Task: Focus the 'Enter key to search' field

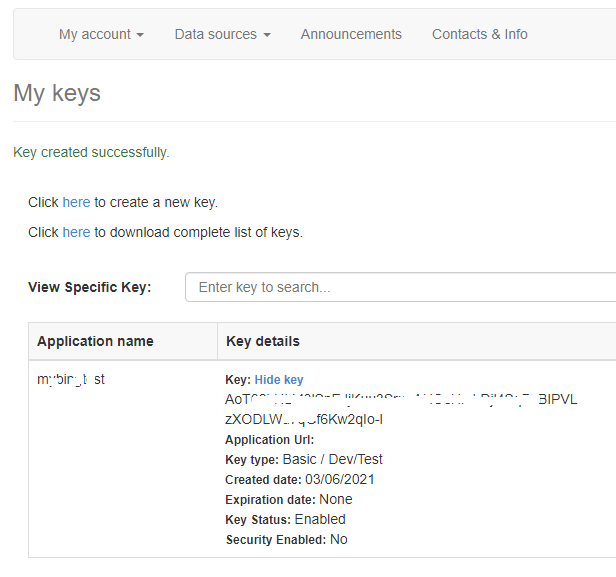Action: coord(401,287)
